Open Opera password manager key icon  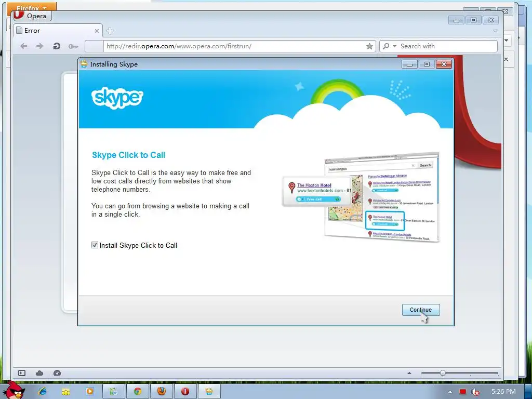[x=73, y=46]
